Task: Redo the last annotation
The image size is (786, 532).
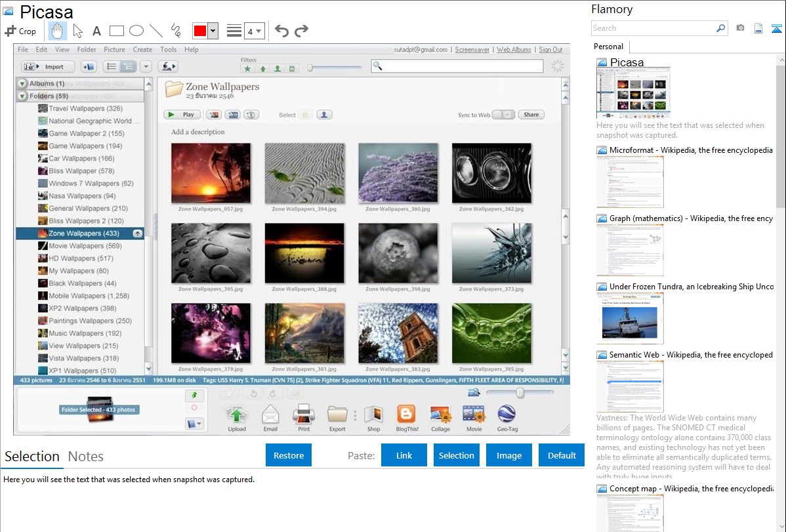Action: coord(301,31)
